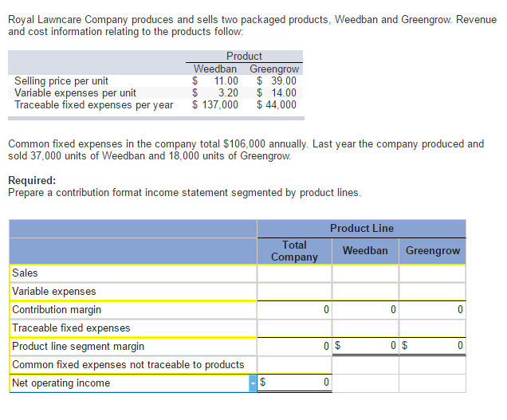Select the Greengrow Sales input cell
This screenshot has width=507, height=420.
(432, 273)
